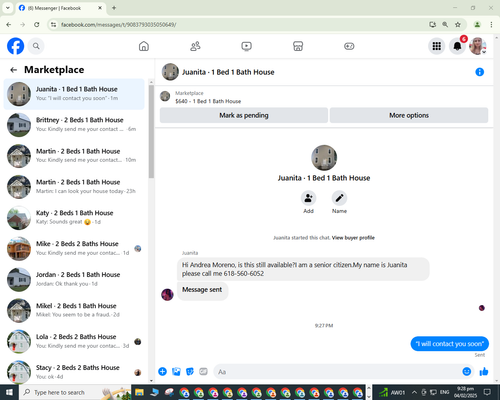The image size is (500, 400).
Task: Click More options button
Action: [409, 115]
